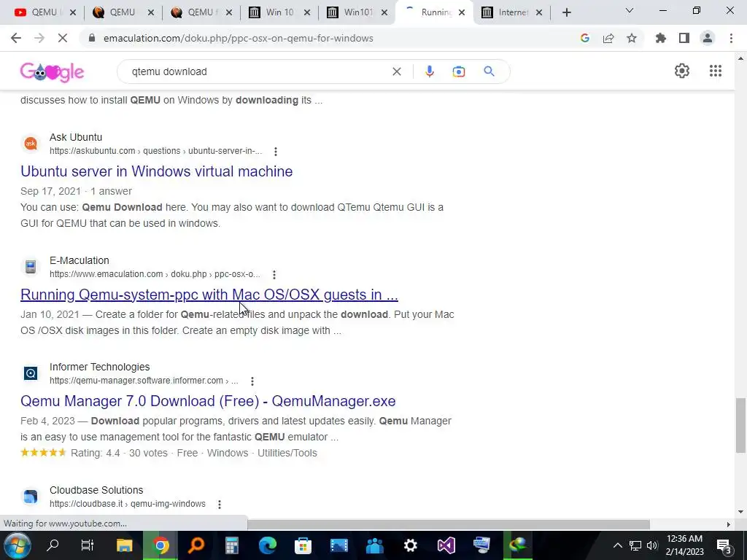Screen dimensions: 747x560
Task: Open the volume control in tray
Action: [x=652, y=545]
